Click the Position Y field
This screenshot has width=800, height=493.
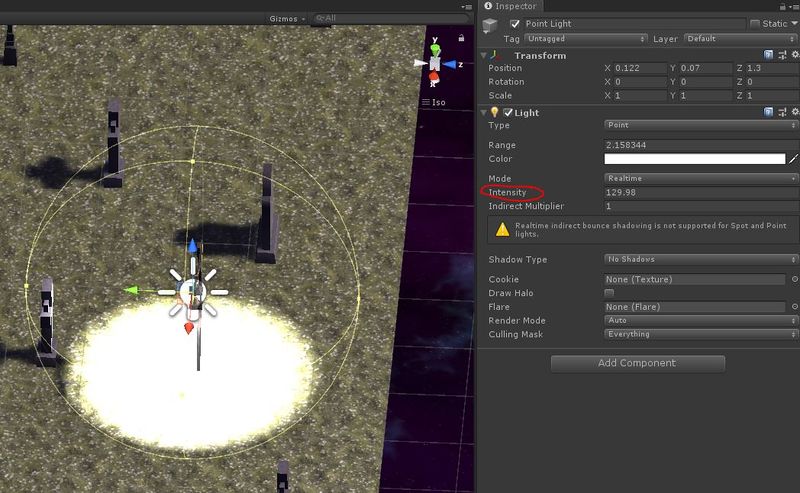click(706, 68)
